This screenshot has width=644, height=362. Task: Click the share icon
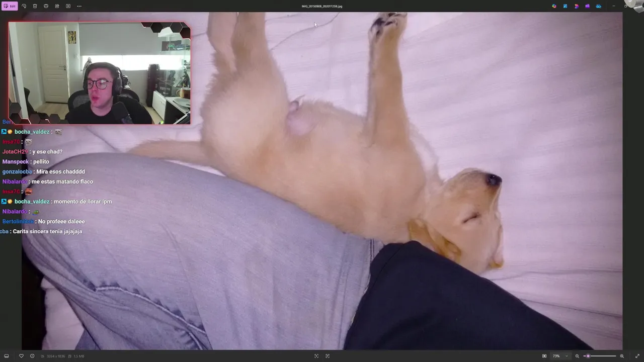click(x=57, y=6)
